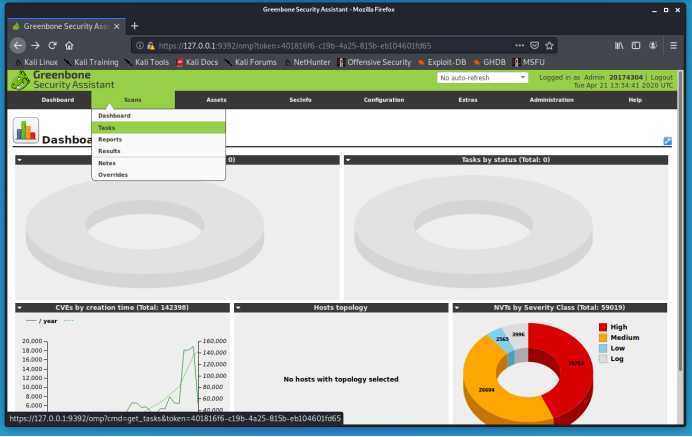Screen dimensions: 692x437
Task: Open the Kali Docs bookmark
Action: 197,62
